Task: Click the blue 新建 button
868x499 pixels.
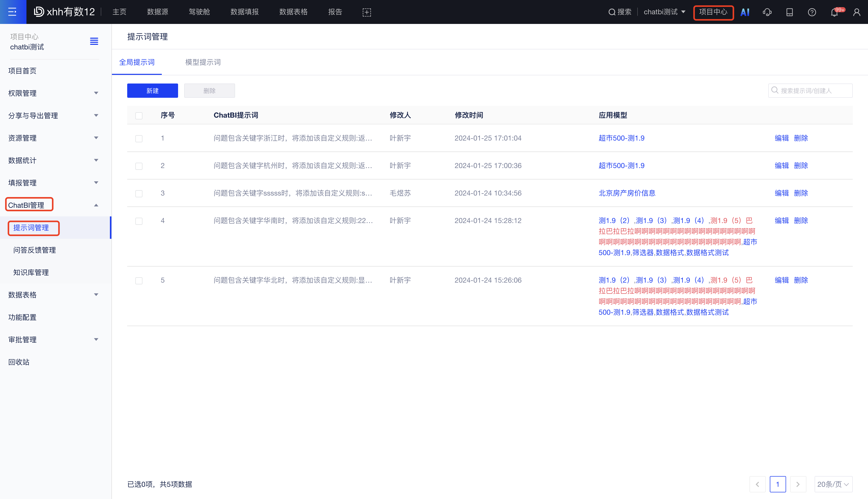Action: pyautogui.click(x=152, y=91)
